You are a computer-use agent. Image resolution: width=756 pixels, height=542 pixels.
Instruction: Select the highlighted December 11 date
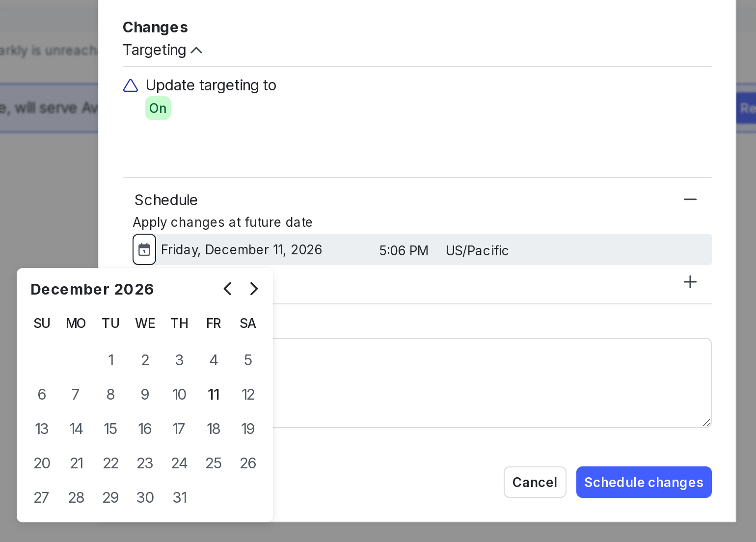click(214, 395)
